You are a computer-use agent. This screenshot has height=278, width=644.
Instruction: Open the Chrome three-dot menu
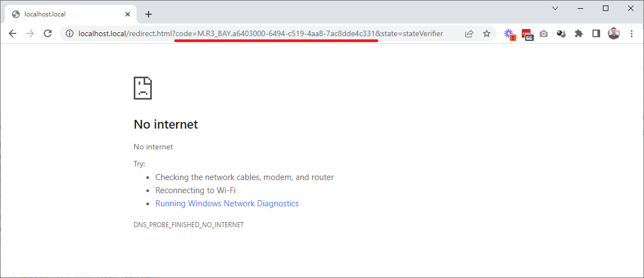pos(631,34)
